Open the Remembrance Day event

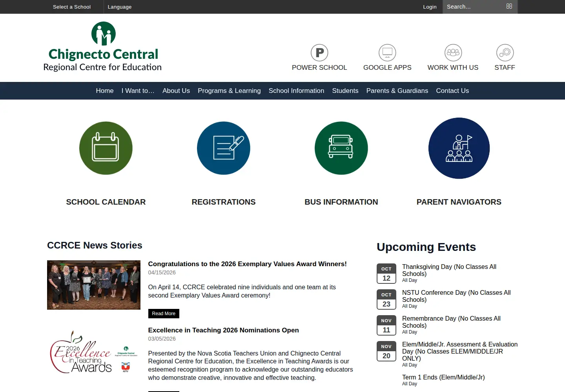click(451, 322)
